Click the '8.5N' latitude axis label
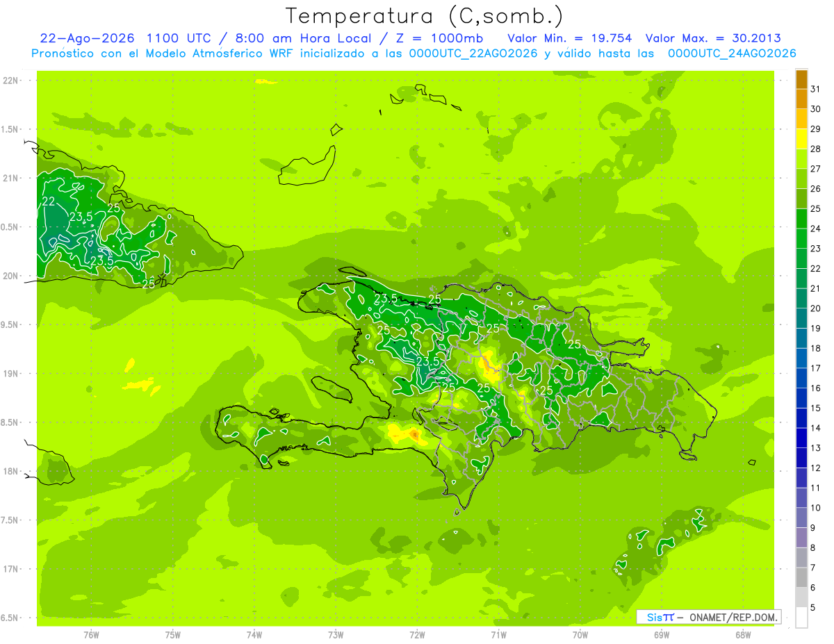This screenshot has width=834, height=644. [x=10, y=423]
